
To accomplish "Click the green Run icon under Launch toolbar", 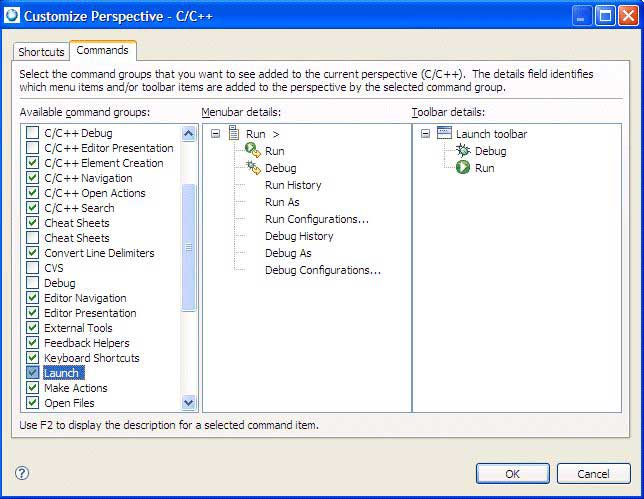I will tap(462, 168).
